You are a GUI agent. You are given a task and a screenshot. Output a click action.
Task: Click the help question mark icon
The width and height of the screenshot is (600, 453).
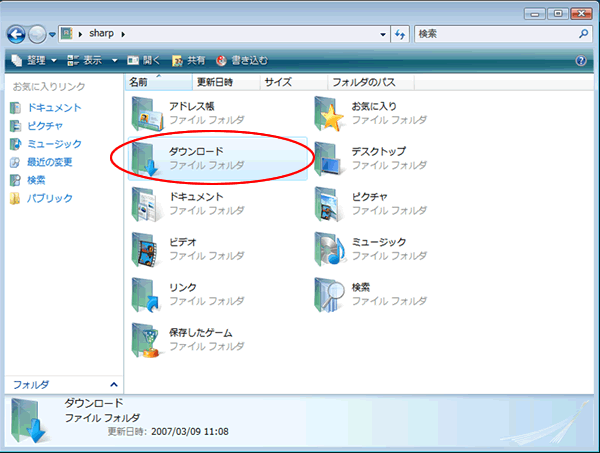point(581,60)
